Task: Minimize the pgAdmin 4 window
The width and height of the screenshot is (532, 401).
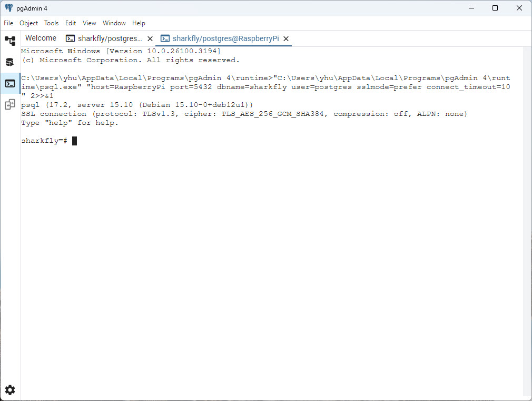Action: 471,8
